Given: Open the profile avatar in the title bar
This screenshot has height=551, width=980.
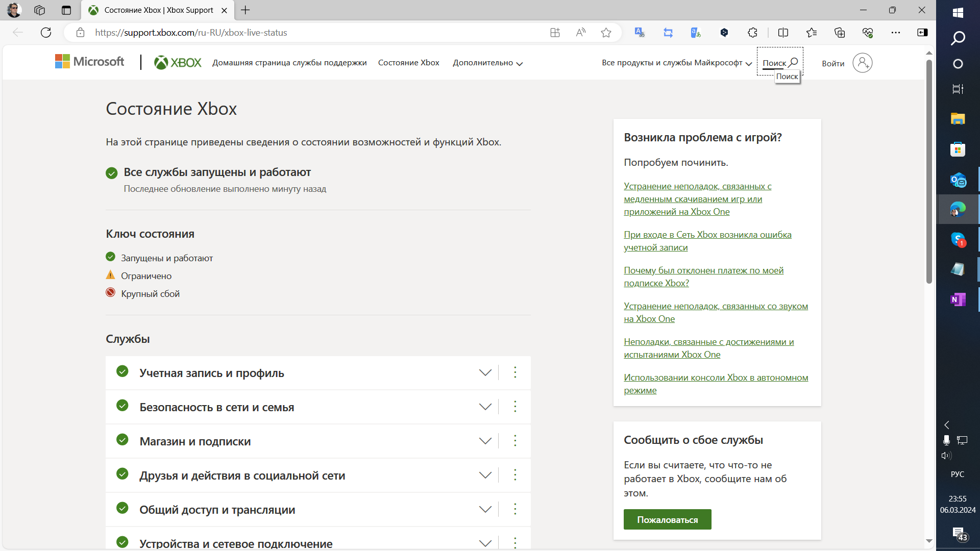Looking at the screenshot, I should tap(14, 10).
